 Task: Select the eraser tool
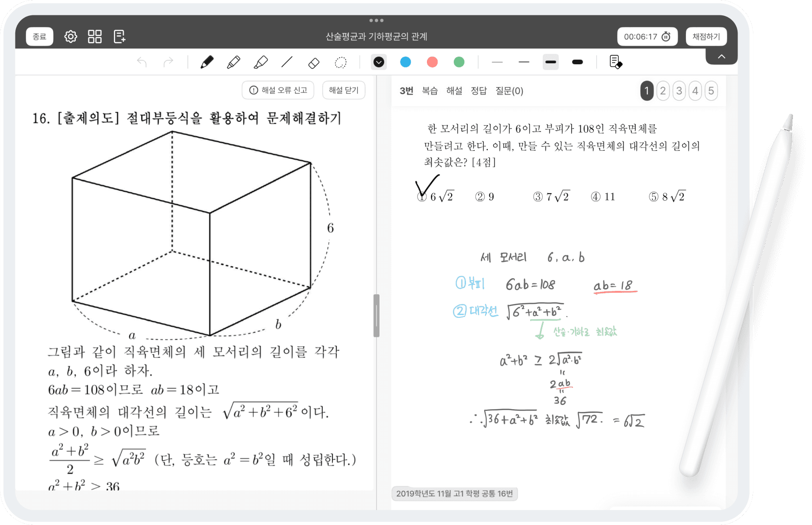314,62
